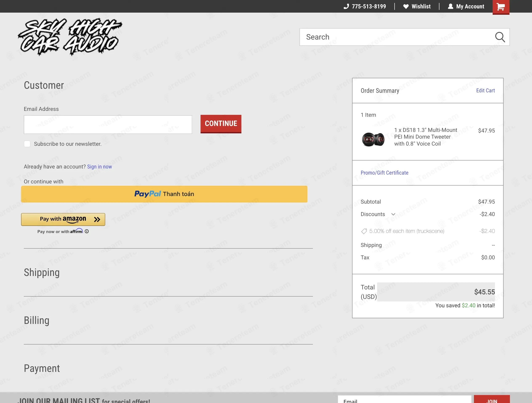Click the discount tag icon for truckscene
This screenshot has height=403, width=532.
click(364, 231)
